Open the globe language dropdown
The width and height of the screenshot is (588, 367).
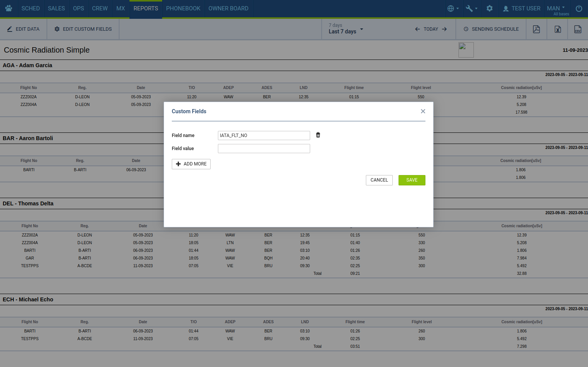(x=453, y=8)
